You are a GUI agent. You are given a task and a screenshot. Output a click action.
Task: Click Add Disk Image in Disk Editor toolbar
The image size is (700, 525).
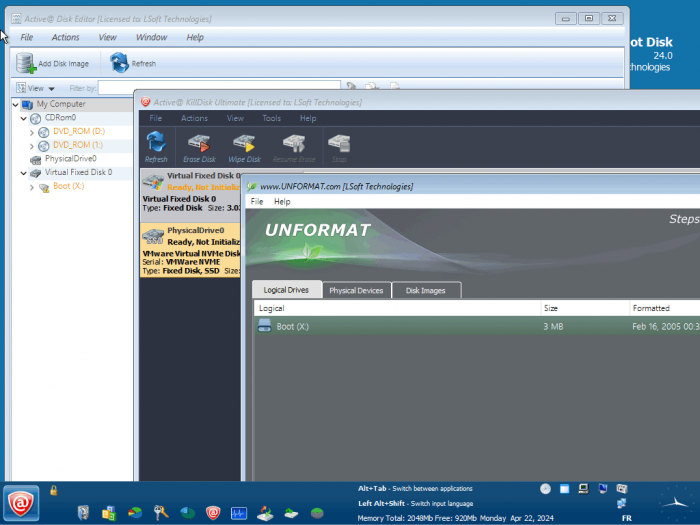point(53,63)
